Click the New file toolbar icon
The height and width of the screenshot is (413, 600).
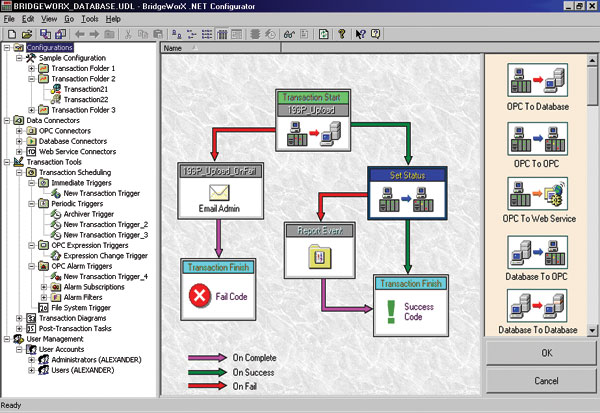pyautogui.click(x=11, y=34)
